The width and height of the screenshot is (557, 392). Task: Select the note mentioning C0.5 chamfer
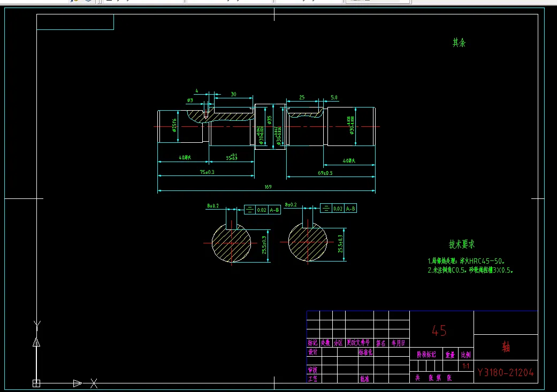tap(470, 270)
